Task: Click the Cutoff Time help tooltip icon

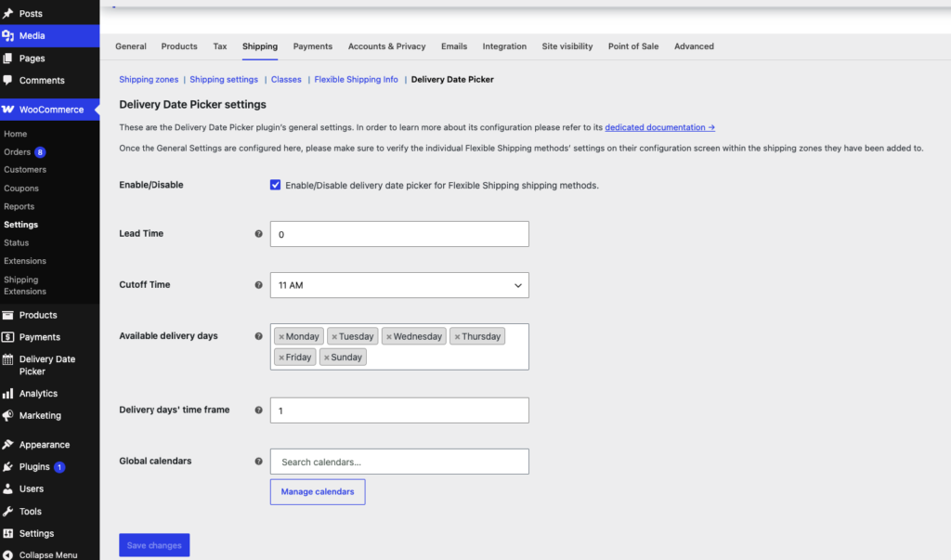Action: (x=258, y=284)
